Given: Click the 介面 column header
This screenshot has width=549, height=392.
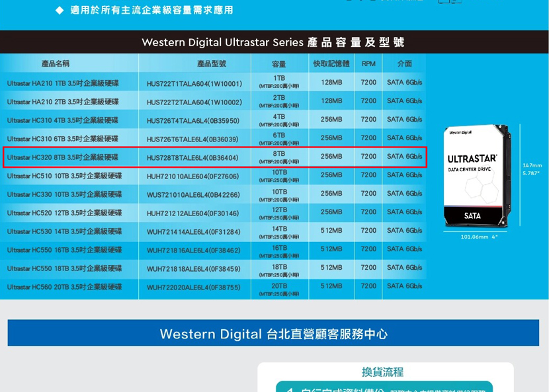Looking at the screenshot, I should (x=404, y=63).
